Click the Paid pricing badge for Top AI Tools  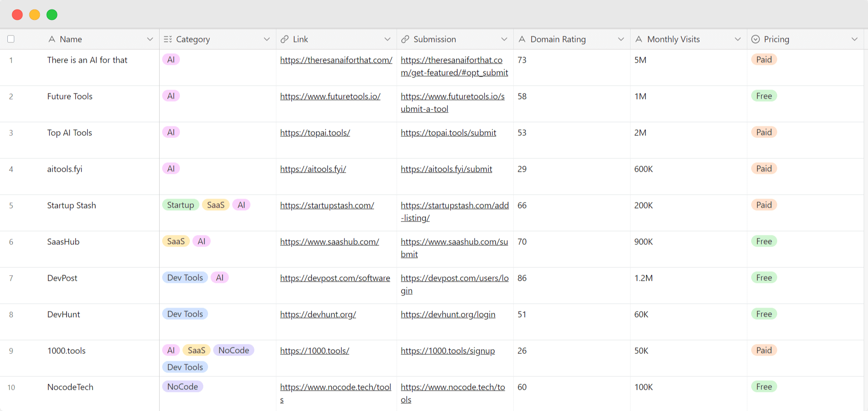click(x=764, y=132)
